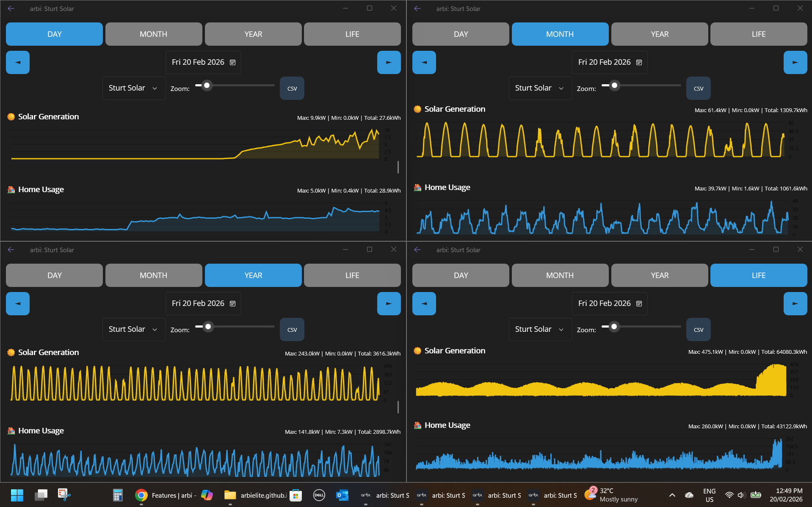Screen dimensions: 812x507
Task: Go to previous period in LIFE window
Action: [424, 304]
